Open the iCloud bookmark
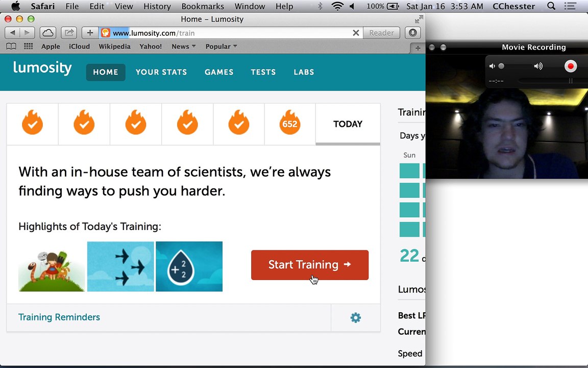The image size is (588, 368). (79, 46)
